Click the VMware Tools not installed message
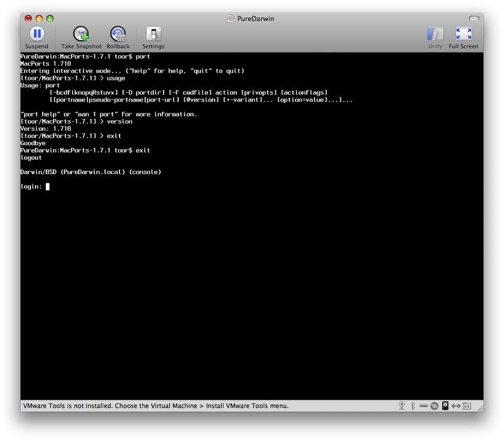The height and width of the screenshot is (440, 504). (x=156, y=405)
